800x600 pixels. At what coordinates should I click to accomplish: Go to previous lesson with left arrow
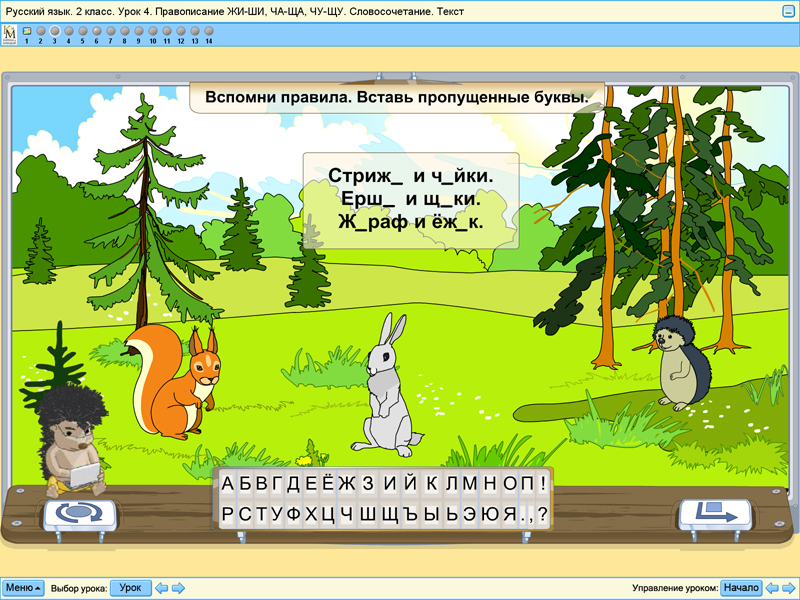[162, 588]
